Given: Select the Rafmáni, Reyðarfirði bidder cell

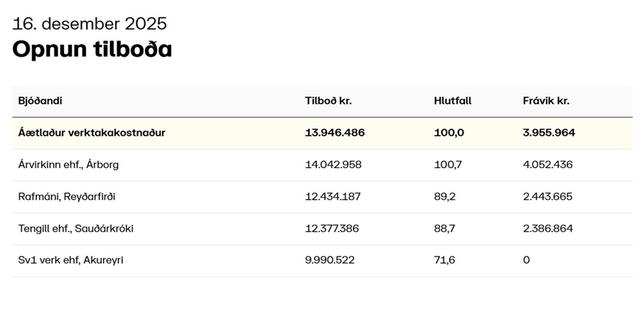Looking at the screenshot, I should click(66, 197).
